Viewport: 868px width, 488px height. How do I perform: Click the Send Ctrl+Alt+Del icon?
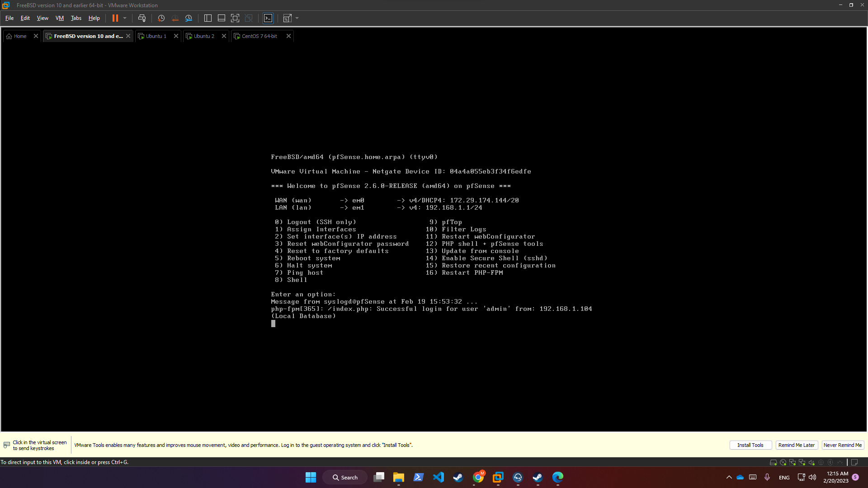click(x=142, y=18)
